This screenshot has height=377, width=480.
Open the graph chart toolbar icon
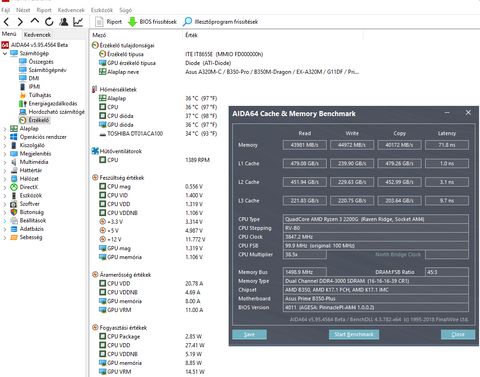78,22
